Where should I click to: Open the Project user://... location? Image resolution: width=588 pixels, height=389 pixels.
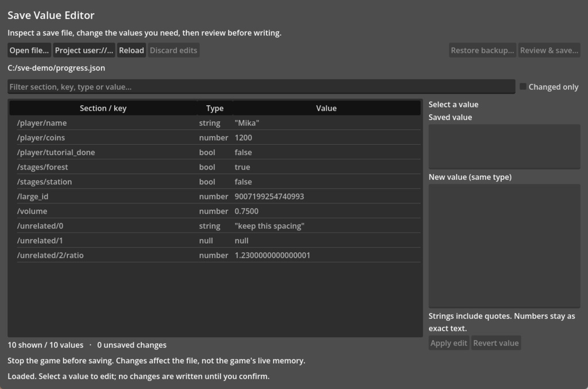(84, 50)
